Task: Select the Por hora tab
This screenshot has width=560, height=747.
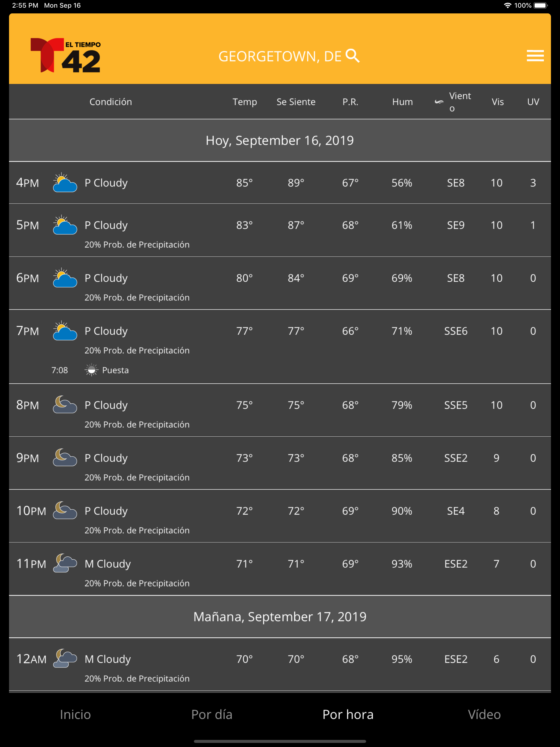Action: 348,714
